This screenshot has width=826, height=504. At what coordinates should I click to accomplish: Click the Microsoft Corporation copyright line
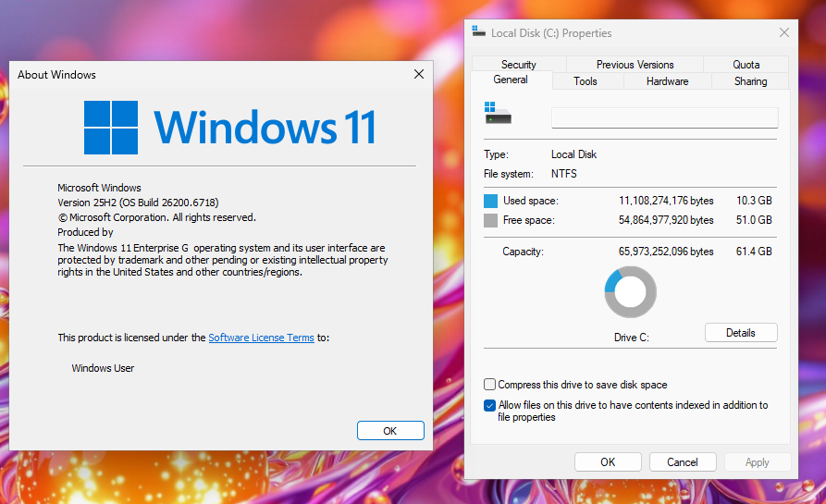pyautogui.click(x=156, y=217)
